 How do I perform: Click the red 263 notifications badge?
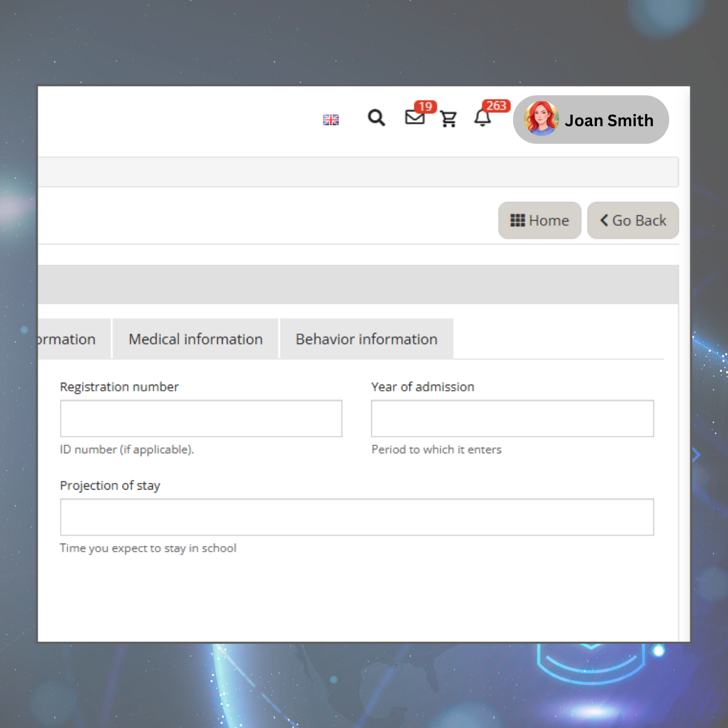tap(496, 106)
